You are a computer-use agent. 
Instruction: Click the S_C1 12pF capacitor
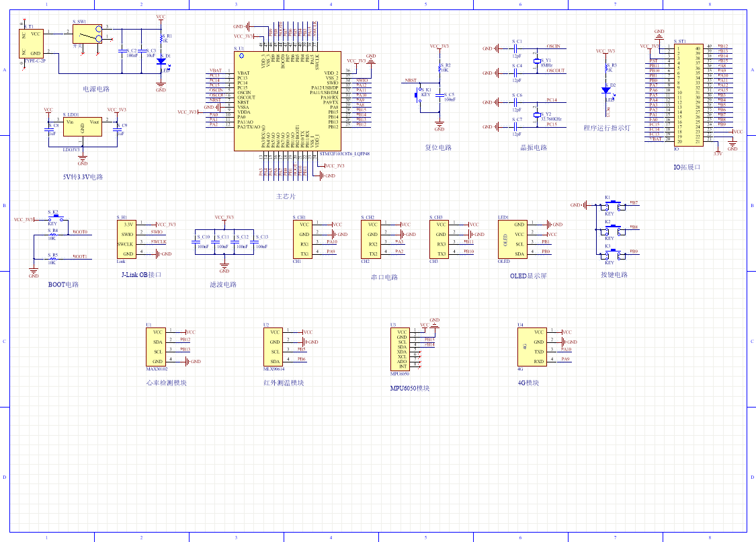(515, 48)
